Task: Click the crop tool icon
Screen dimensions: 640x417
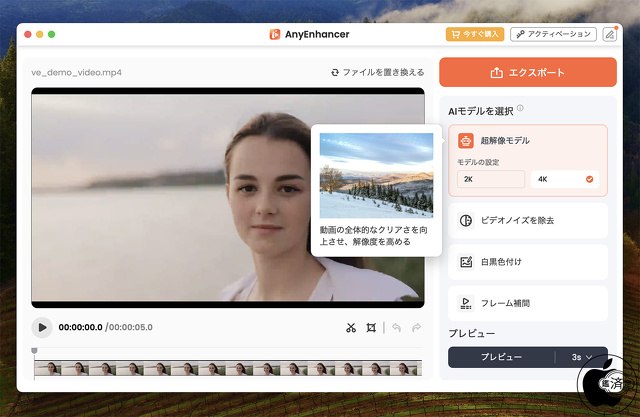Action: [371, 327]
